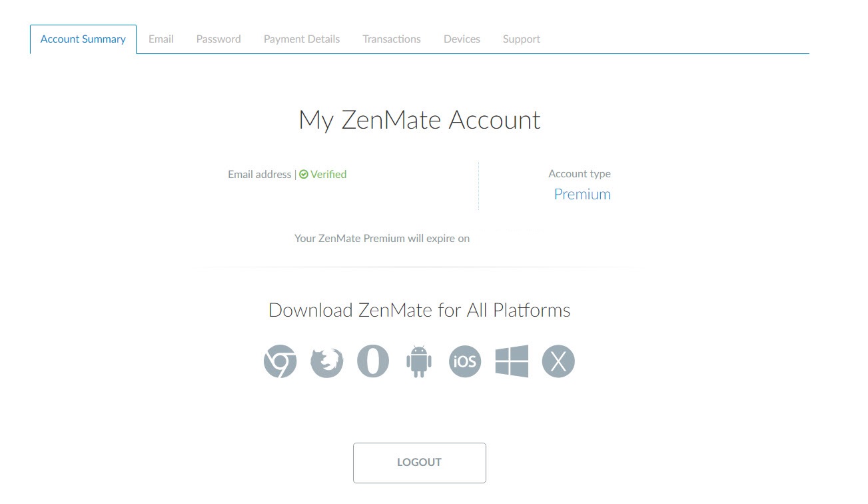This screenshot has width=868, height=504.
Task: View the Transactions tab
Action: (x=392, y=39)
